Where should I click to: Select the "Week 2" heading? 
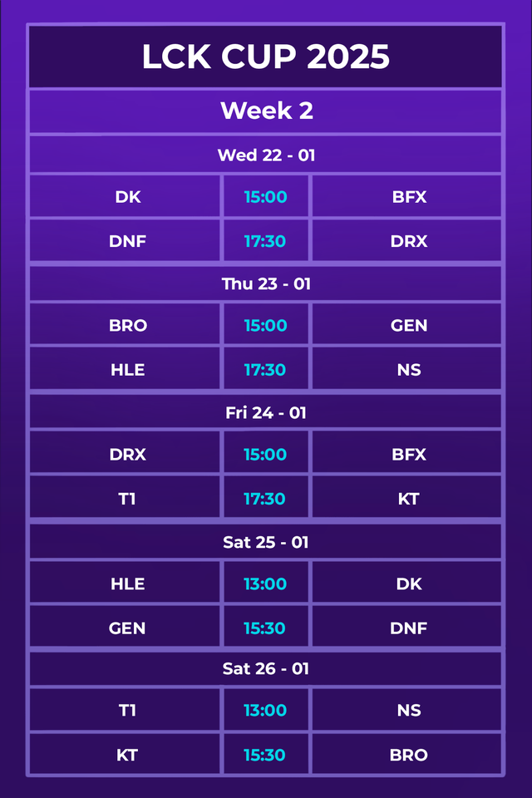(266, 111)
